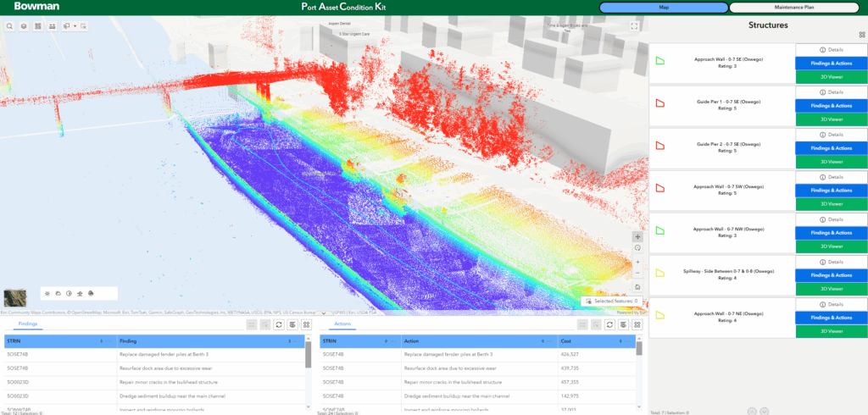Open the basemap gallery cube icon
The width and height of the screenshot is (868, 415).
click(24, 26)
